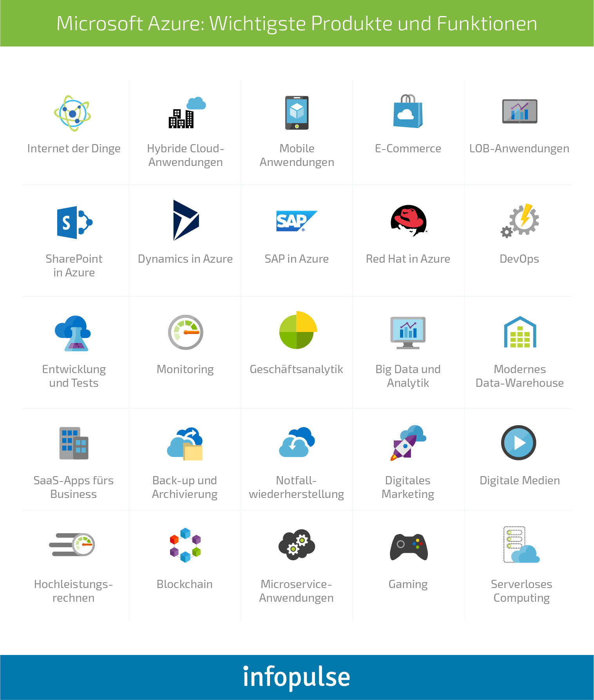594x700 pixels.
Task: Click the Digitale Medien play icon
Action: pyautogui.click(x=519, y=443)
